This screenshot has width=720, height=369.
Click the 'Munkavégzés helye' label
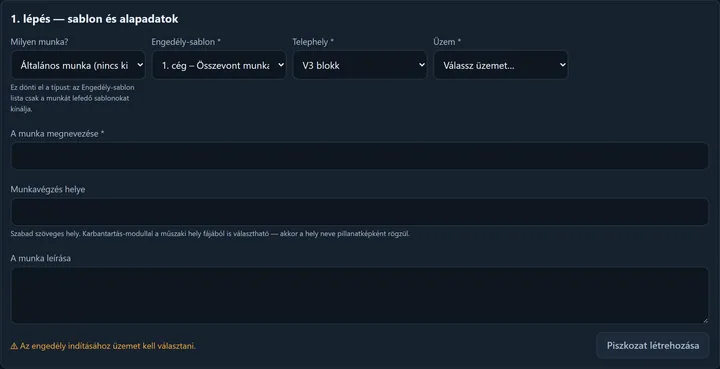click(x=48, y=189)
